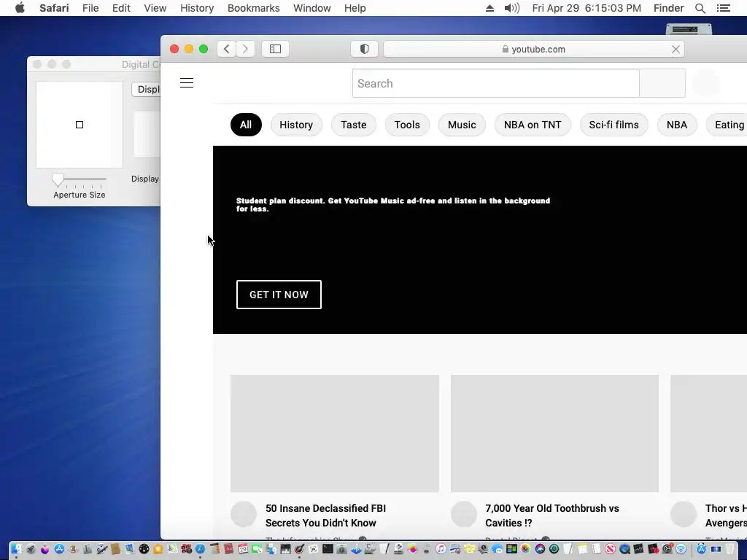Select the Music filter chip

point(462,125)
